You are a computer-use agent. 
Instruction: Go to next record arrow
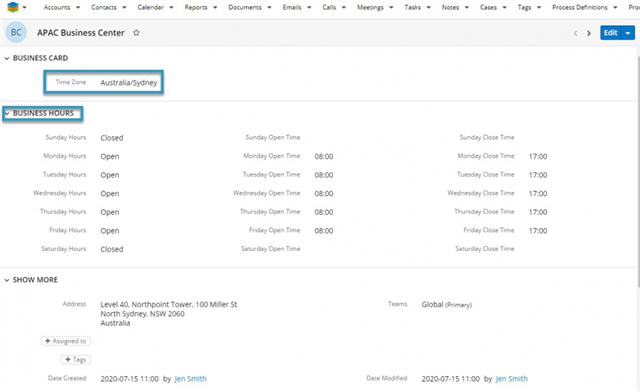(x=589, y=33)
